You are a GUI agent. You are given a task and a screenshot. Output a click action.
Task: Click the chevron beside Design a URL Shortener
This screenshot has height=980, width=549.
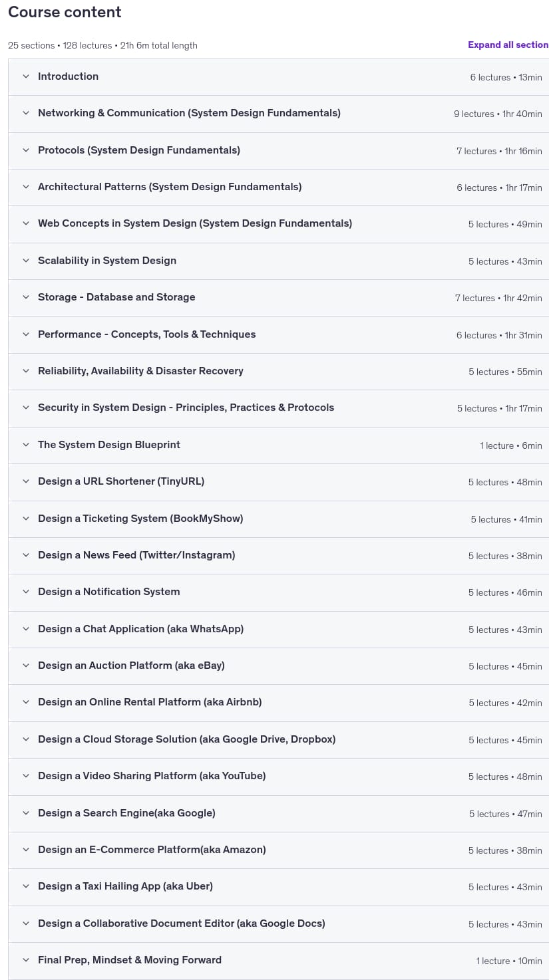point(26,481)
